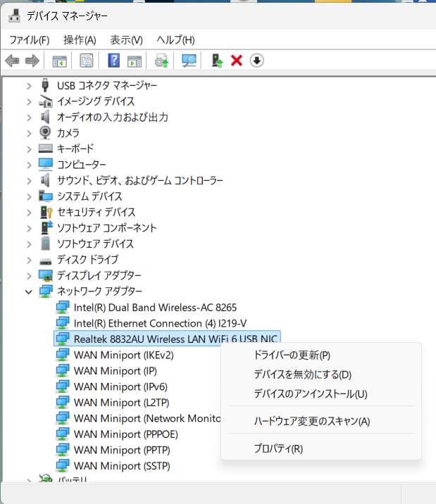Select WAN Miniport (PPTP) adapter
Screen dimensions: 436x504
click(x=122, y=450)
